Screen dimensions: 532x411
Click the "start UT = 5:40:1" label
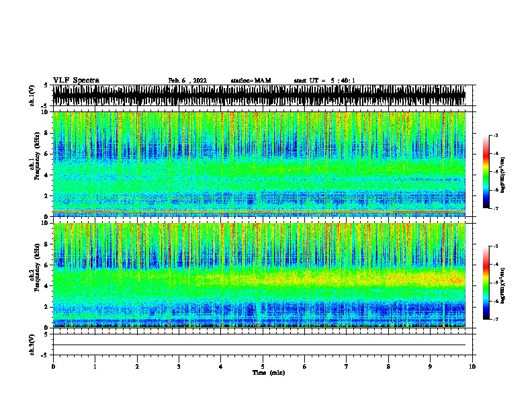coord(324,81)
